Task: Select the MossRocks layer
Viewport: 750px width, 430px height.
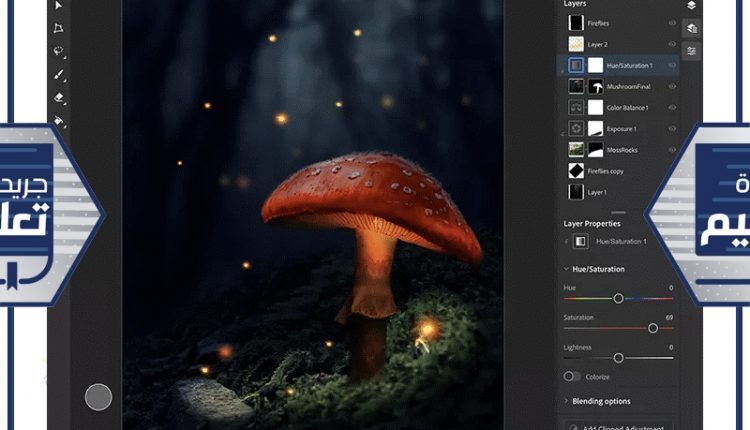Action: tap(620, 150)
